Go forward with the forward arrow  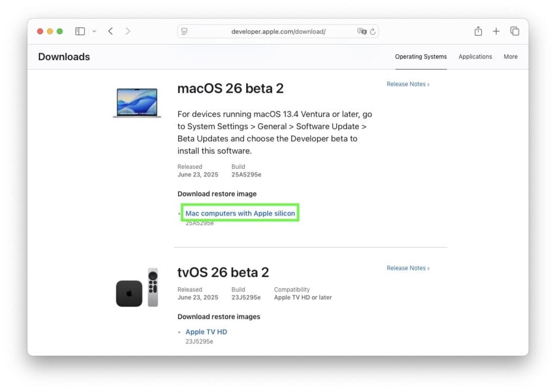coord(128,31)
